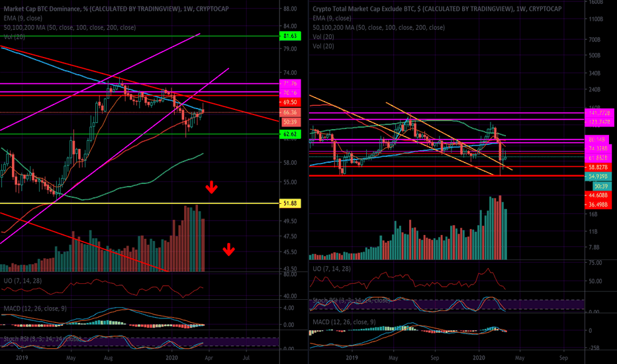The height and width of the screenshot is (364, 617).
Task: Click the 700B tick on right price scale
Action: [x=594, y=40]
